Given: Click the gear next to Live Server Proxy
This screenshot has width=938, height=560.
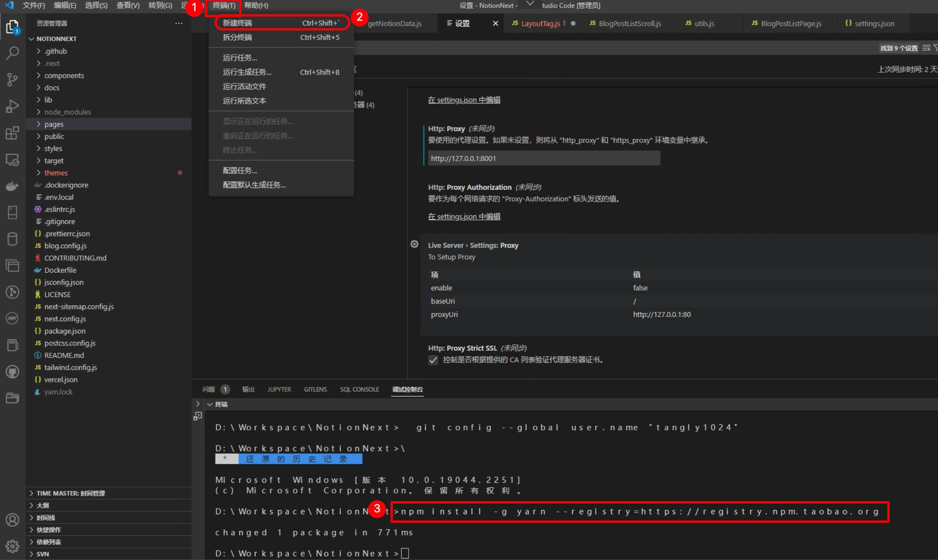Looking at the screenshot, I should pos(414,245).
